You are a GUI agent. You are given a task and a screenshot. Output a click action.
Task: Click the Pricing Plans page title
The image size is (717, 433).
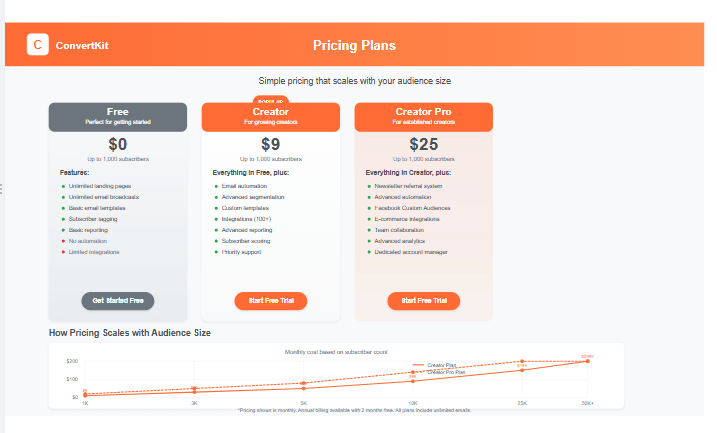coord(354,45)
